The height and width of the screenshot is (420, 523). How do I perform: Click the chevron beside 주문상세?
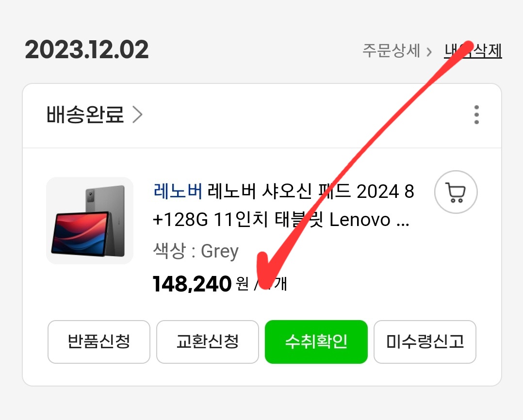coord(430,52)
